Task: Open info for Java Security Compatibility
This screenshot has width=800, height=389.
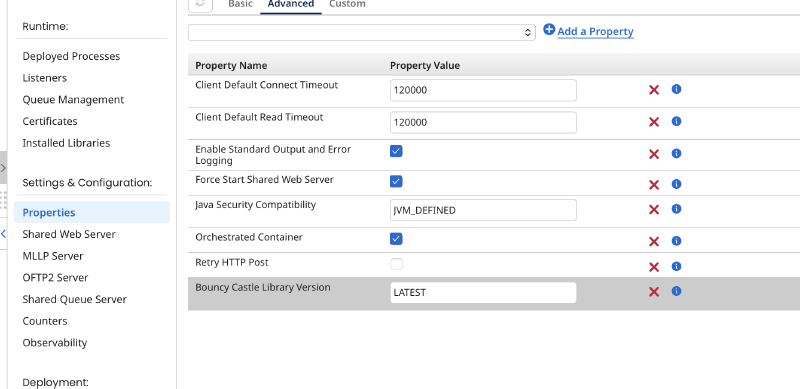Action: (x=676, y=209)
